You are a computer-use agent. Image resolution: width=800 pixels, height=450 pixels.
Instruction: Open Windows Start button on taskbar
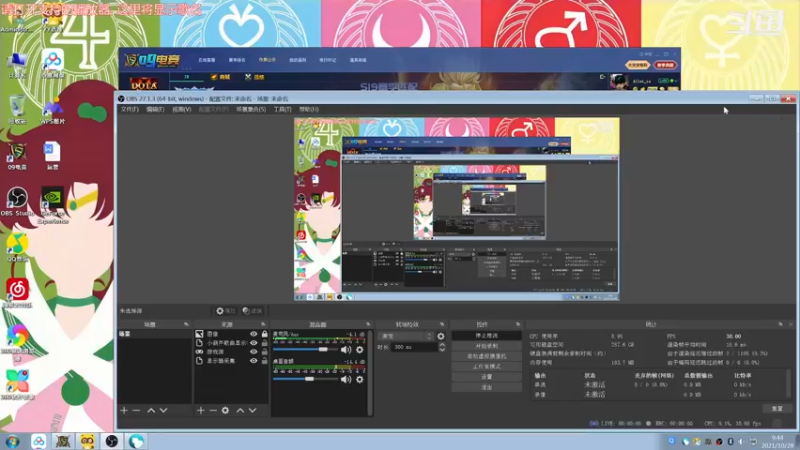coord(12,441)
